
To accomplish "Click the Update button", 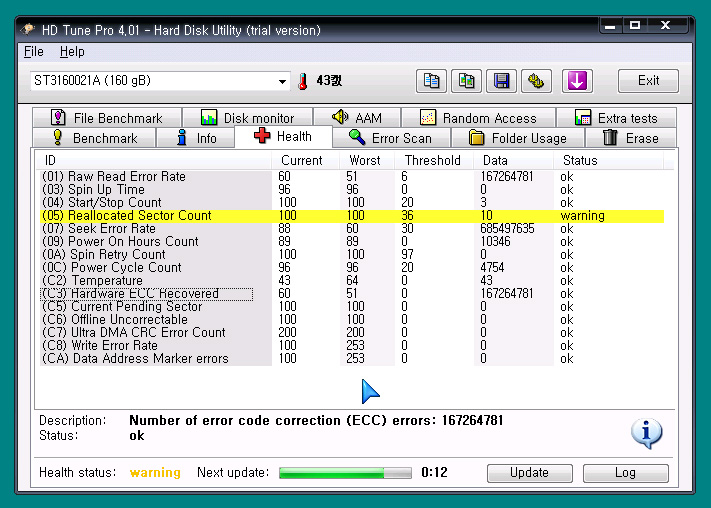I will tap(530, 473).
